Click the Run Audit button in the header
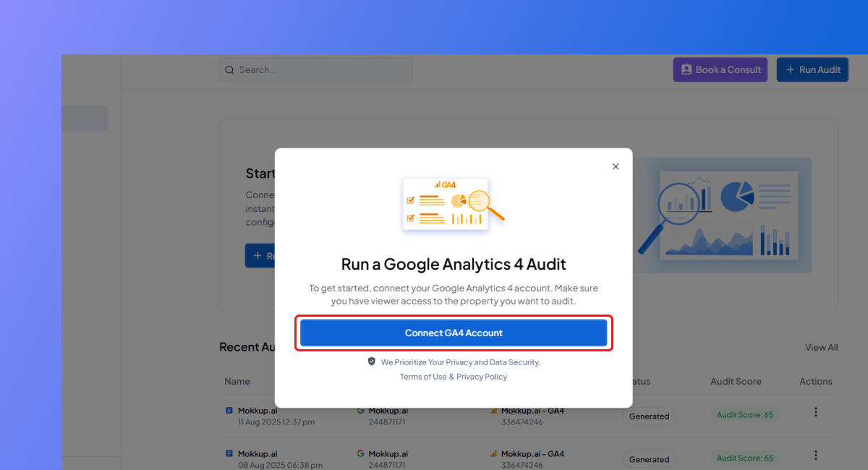 (x=812, y=70)
